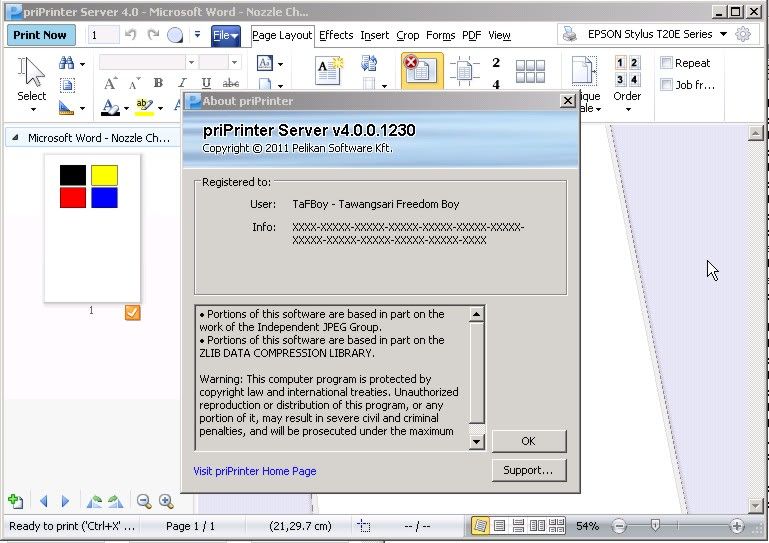The height and width of the screenshot is (543, 769).
Task: Open printer settings gear icon
Action: [743, 34]
